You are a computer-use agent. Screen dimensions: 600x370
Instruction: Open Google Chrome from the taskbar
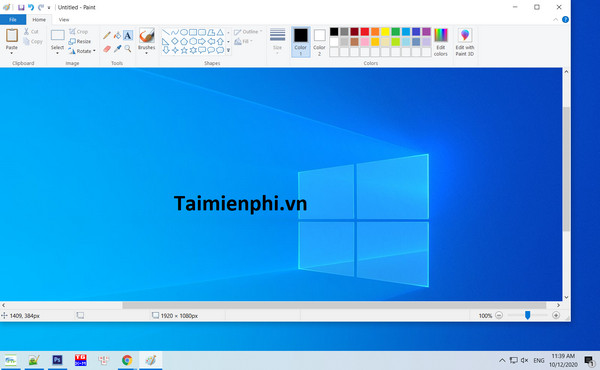(x=127, y=360)
